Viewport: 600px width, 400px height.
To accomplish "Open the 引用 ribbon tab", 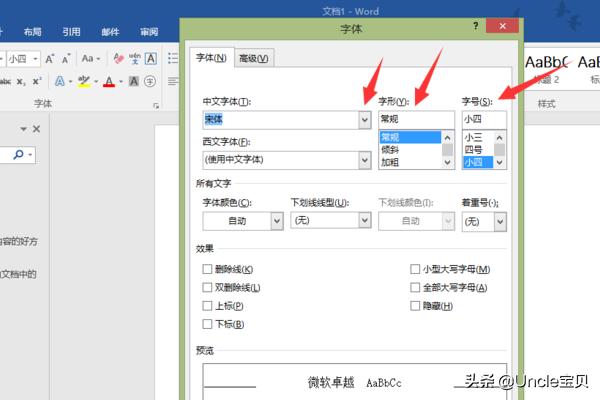I will 72,32.
